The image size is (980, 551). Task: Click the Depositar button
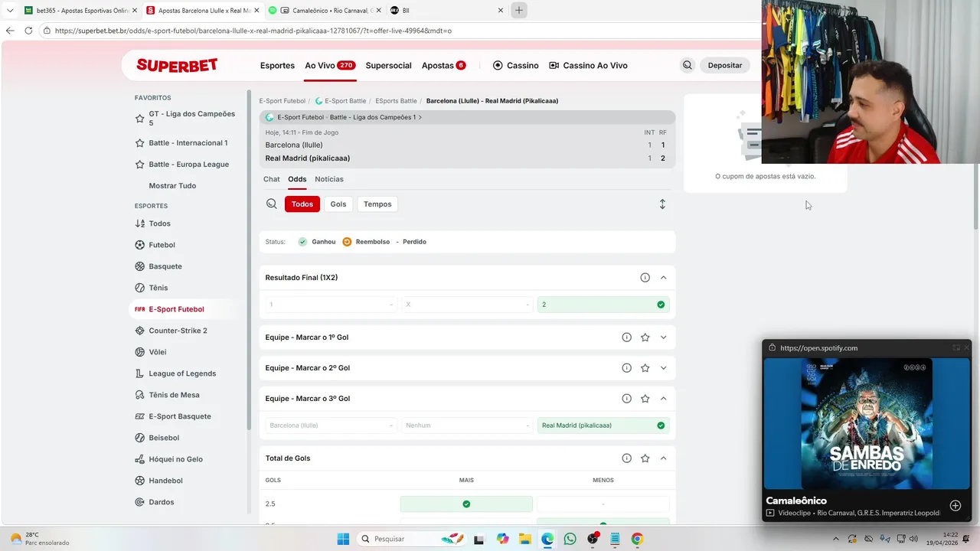click(725, 66)
